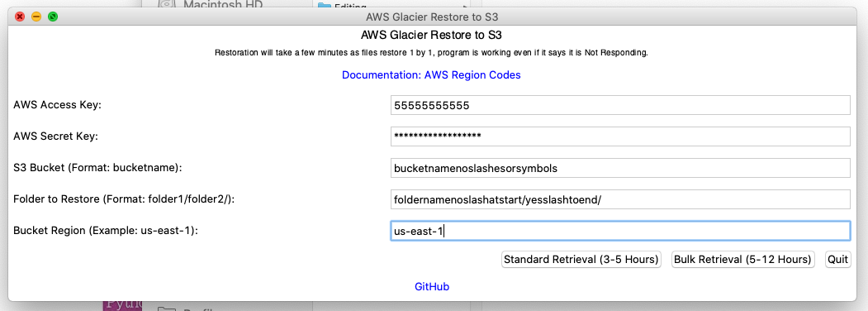Click folder icon below the GitHub link
Image resolution: width=868 pixels, height=311 pixels.
coord(166,308)
